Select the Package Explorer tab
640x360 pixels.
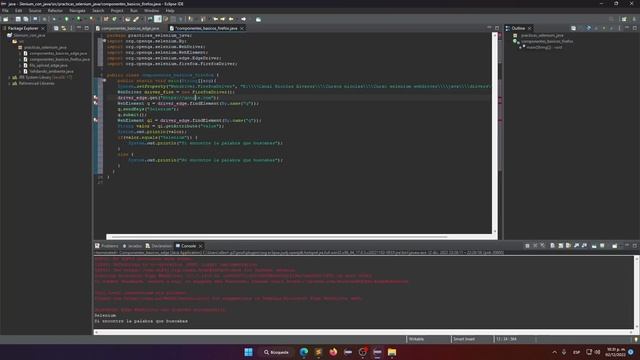(x=23, y=28)
